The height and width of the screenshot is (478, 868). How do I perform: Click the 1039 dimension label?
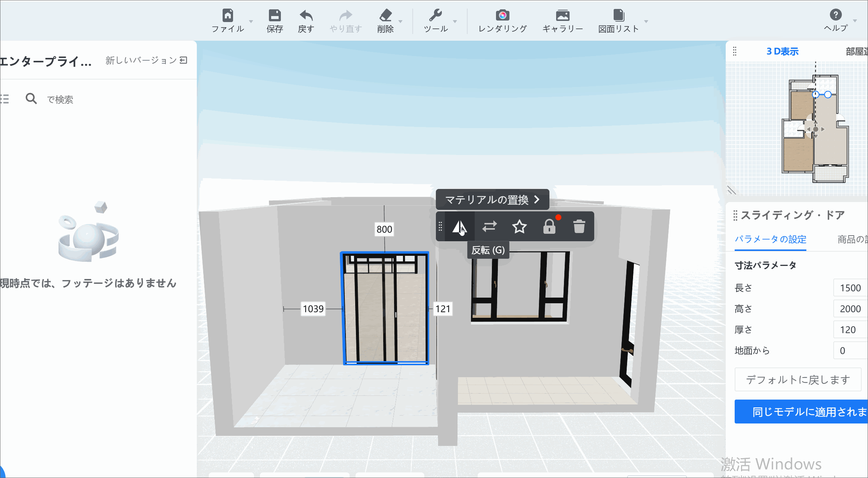click(x=313, y=309)
